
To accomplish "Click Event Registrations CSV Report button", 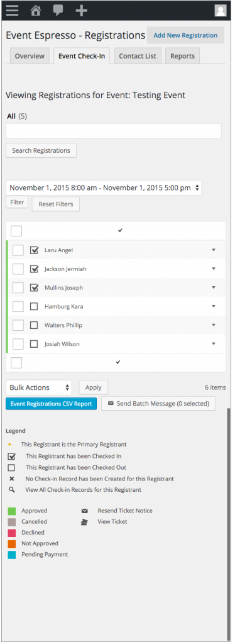I will (52, 404).
